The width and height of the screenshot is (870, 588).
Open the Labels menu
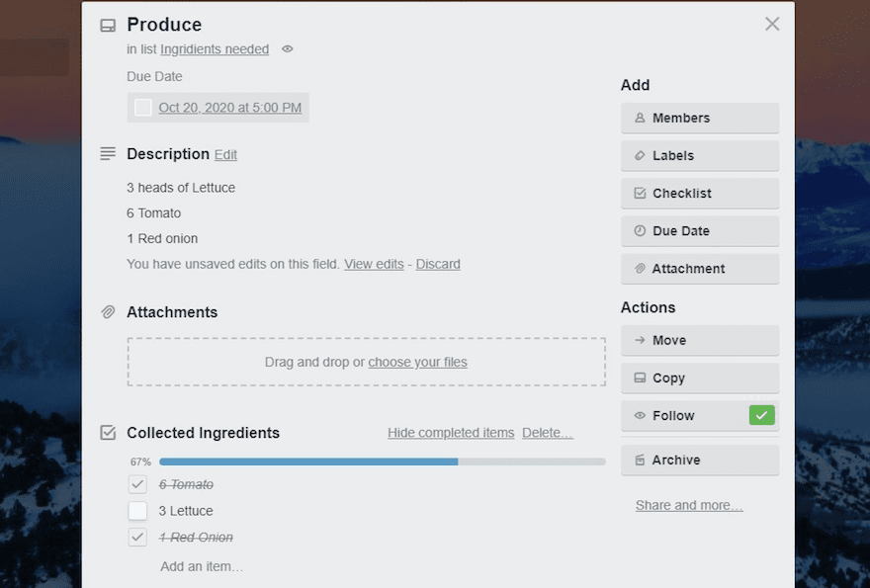699,156
